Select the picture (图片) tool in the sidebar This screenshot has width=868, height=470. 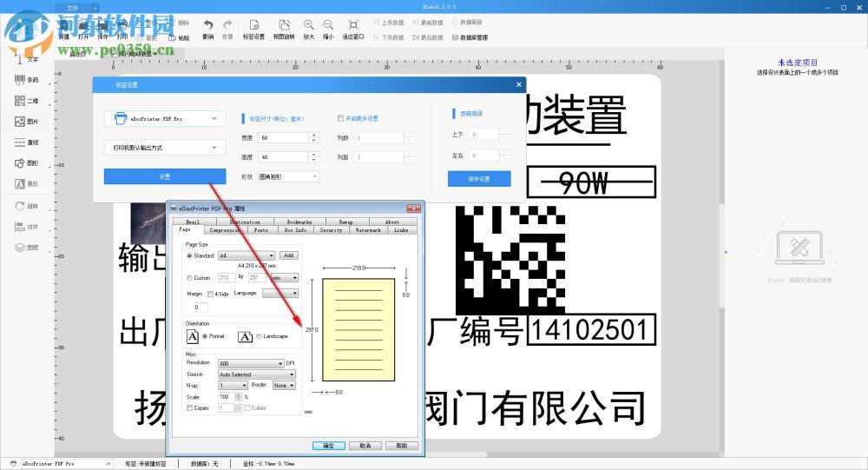tap(27, 122)
